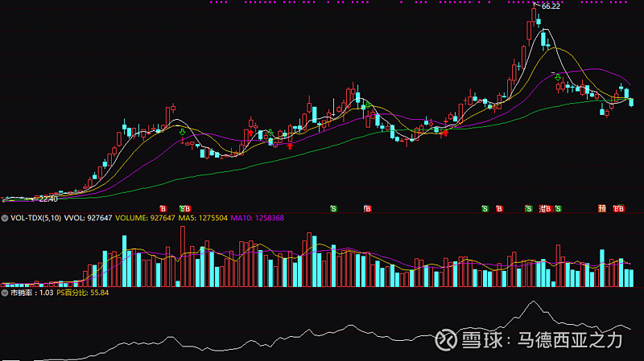Collapse the 市销率 indicator panel chevron

point(5,293)
